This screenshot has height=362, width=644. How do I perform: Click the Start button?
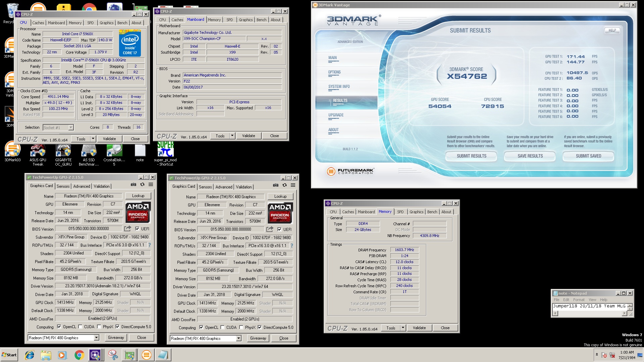9,355
